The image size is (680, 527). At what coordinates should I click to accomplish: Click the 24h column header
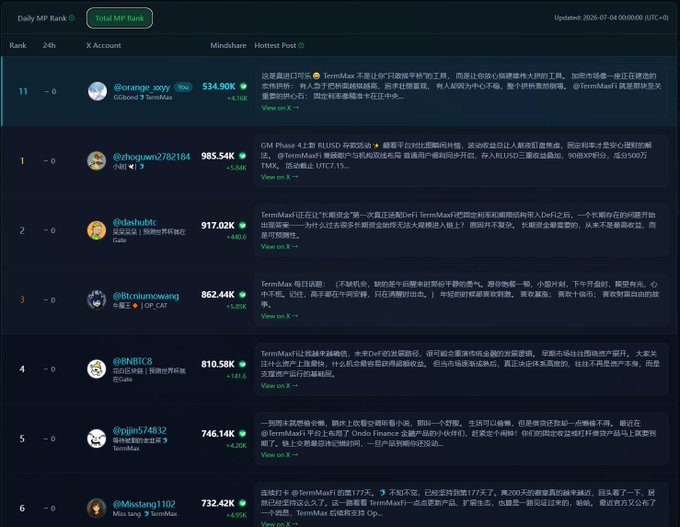(x=49, y=45)
